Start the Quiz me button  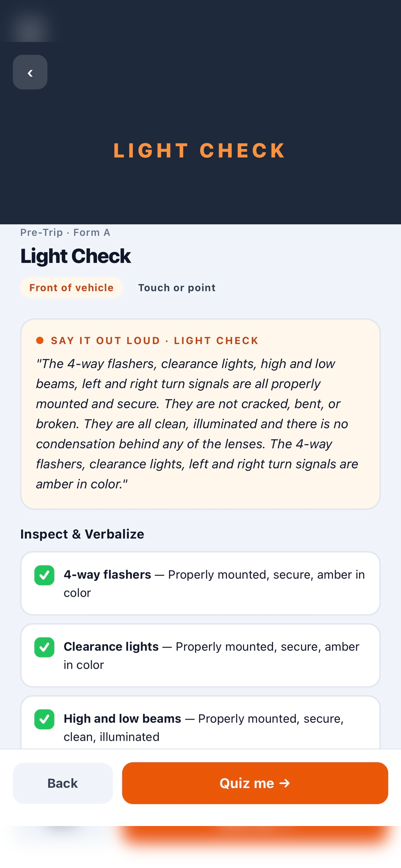255,783
